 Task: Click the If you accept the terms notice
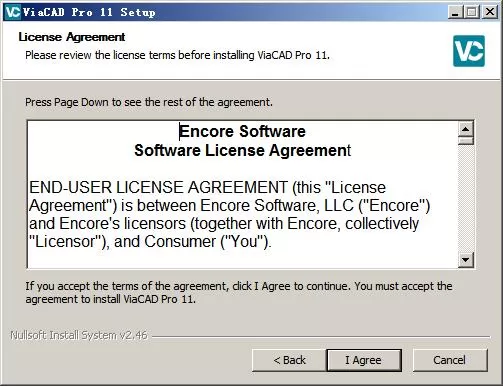pos(239,292)
